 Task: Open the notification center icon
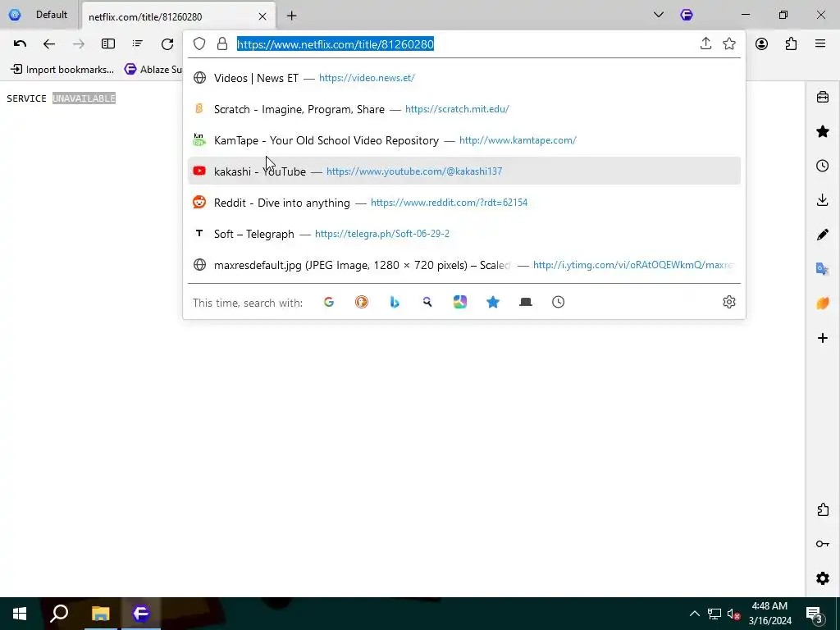pyautogui.click(x=814, y=614)
